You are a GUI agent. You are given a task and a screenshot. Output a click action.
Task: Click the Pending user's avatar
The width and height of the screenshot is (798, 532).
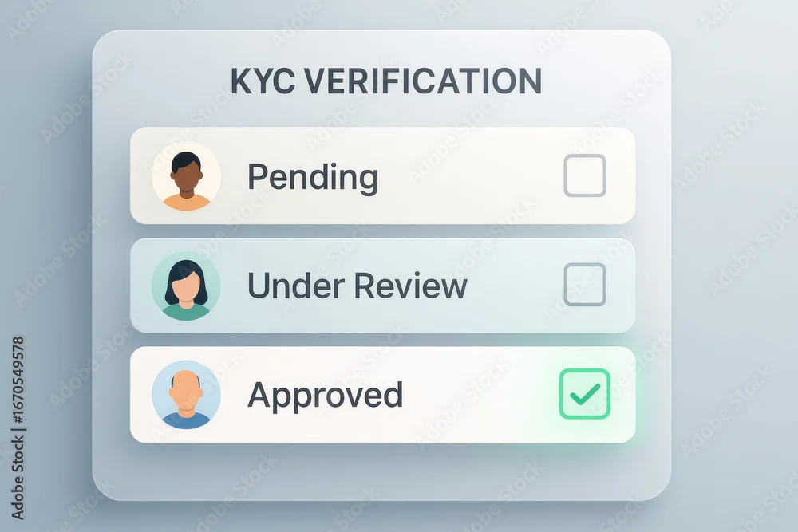pyautogui.click(x=186, y=176)
